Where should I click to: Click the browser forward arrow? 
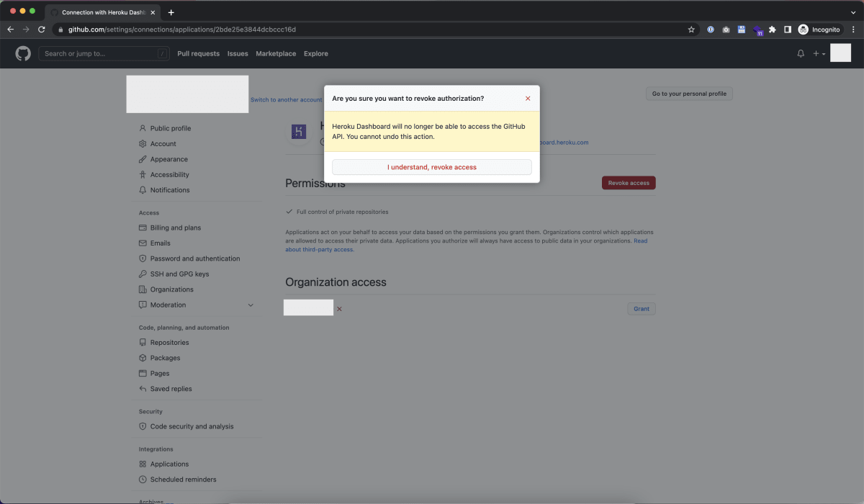[x=26, y=30]
